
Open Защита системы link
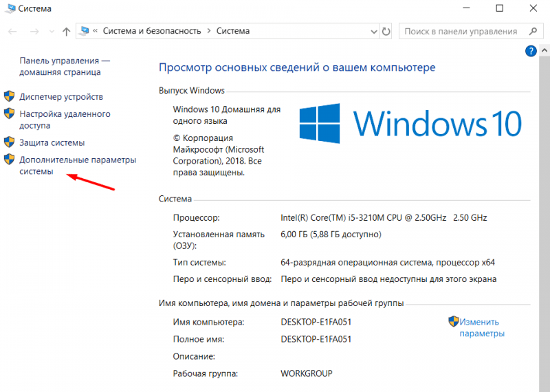(x=52, y=142)
